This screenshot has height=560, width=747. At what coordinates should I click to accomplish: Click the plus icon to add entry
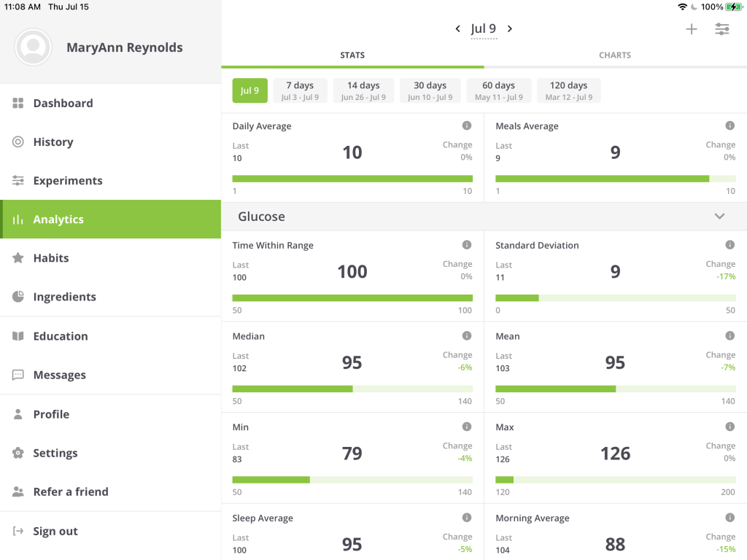click(x=691, y=29)
